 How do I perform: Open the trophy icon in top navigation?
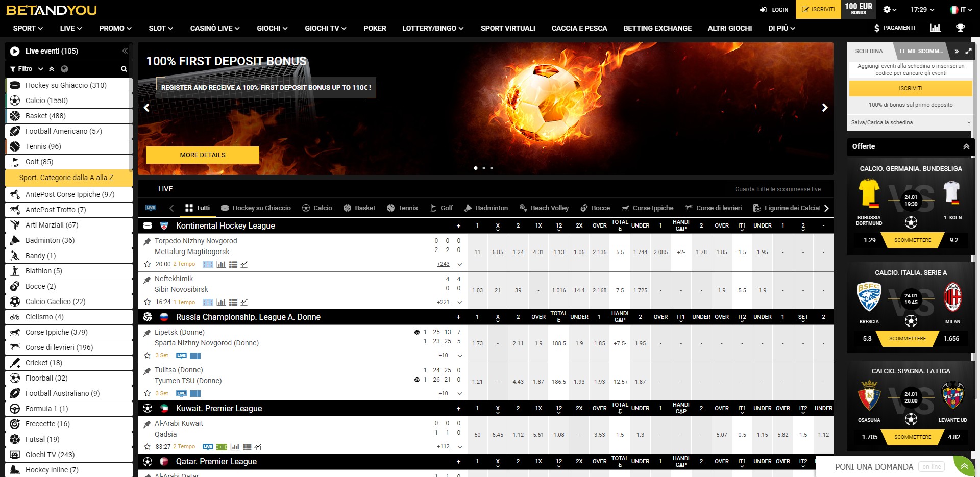click(961, 28)
